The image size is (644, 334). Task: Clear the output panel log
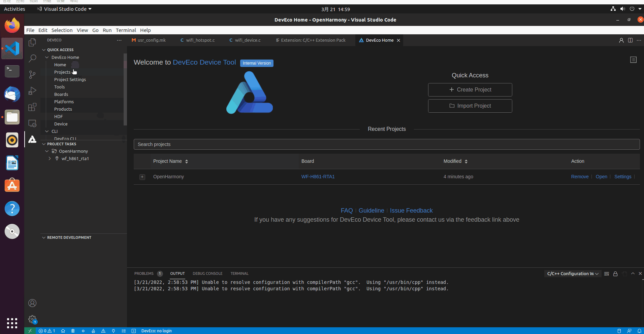[607, 274]
